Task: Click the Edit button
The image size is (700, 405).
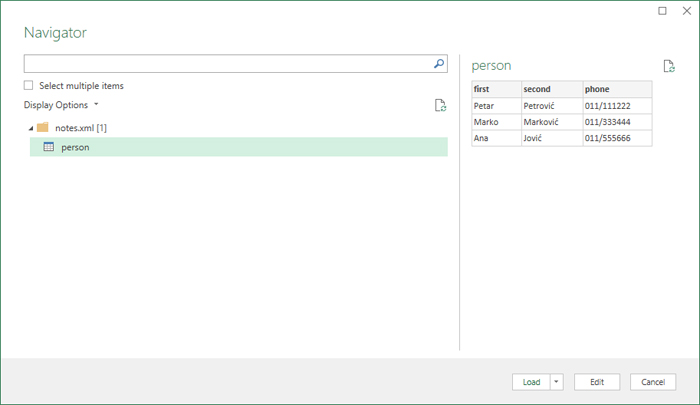Action: [x=596, y=382]
